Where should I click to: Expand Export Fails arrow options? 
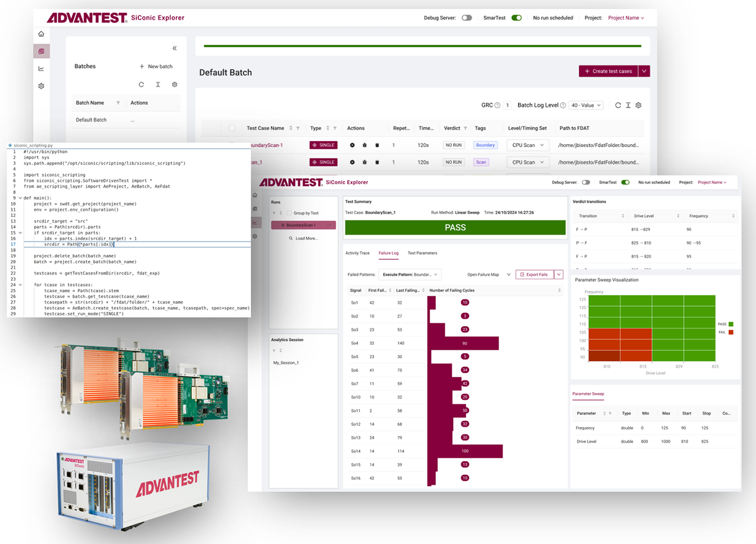(559, 274)
